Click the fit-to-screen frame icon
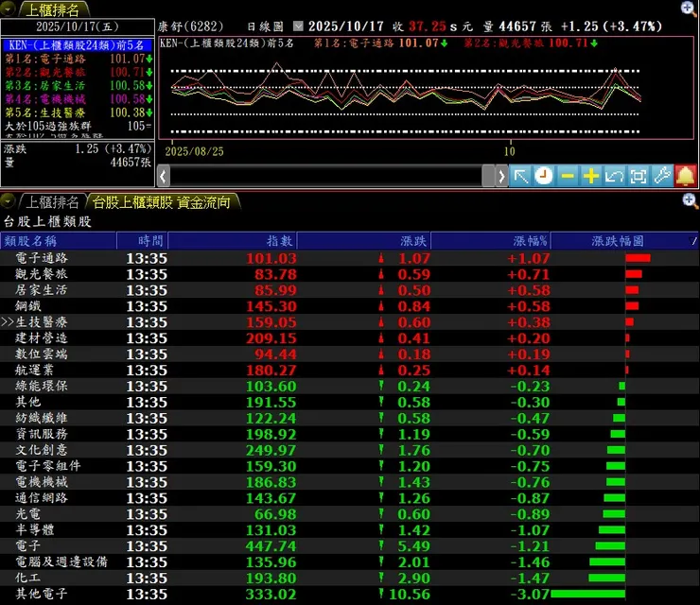The image size is (700, 605). point(639,176)
